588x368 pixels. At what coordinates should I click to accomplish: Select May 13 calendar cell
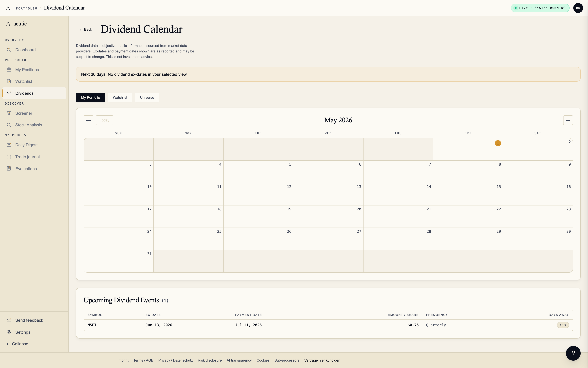[x=328, y=194]
